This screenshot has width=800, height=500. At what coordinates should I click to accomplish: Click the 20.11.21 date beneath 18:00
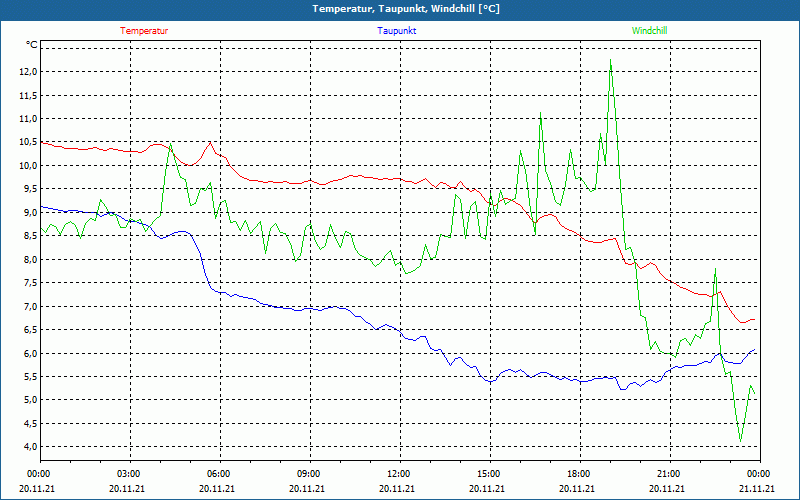pos(577,488)
